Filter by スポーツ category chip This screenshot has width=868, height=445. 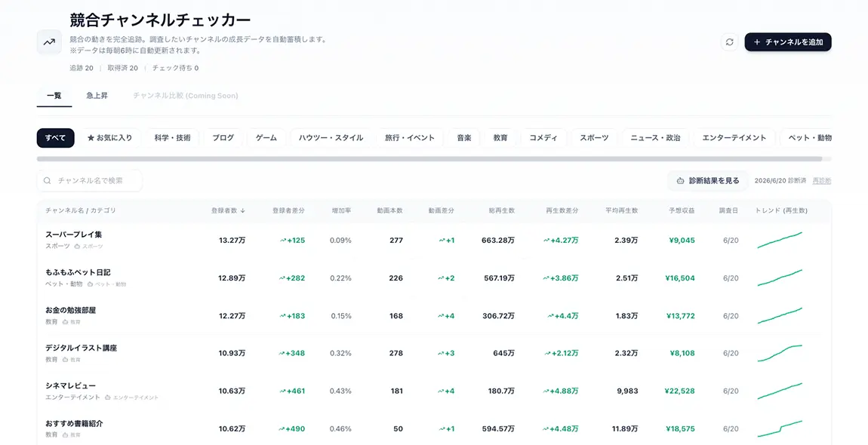point(594,138)
